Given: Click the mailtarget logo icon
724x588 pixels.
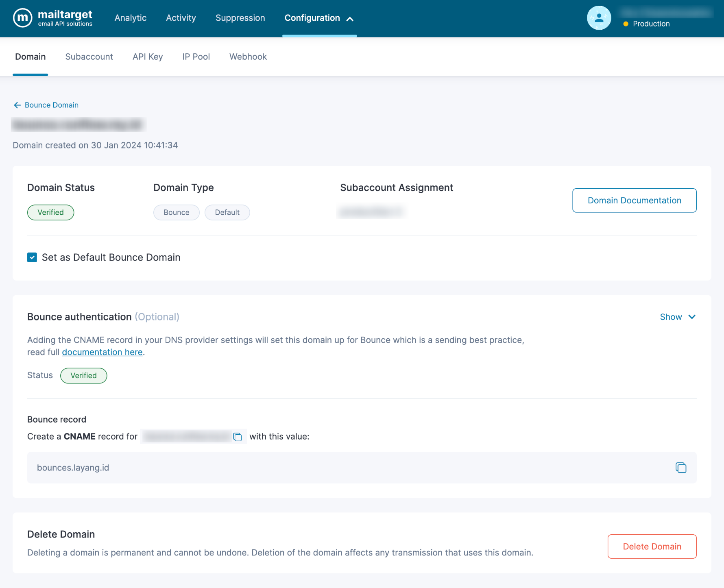Looking at the screenshot, I should point(22,18).
